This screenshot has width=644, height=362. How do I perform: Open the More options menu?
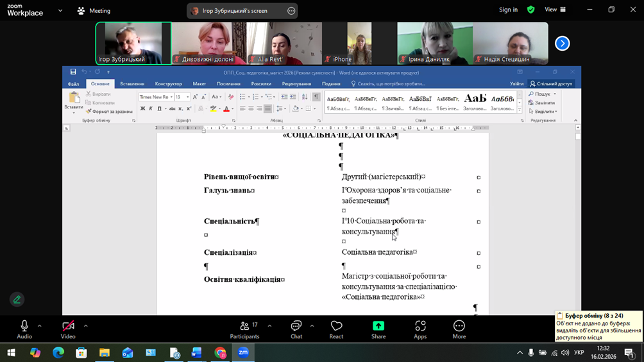[459, 329]
